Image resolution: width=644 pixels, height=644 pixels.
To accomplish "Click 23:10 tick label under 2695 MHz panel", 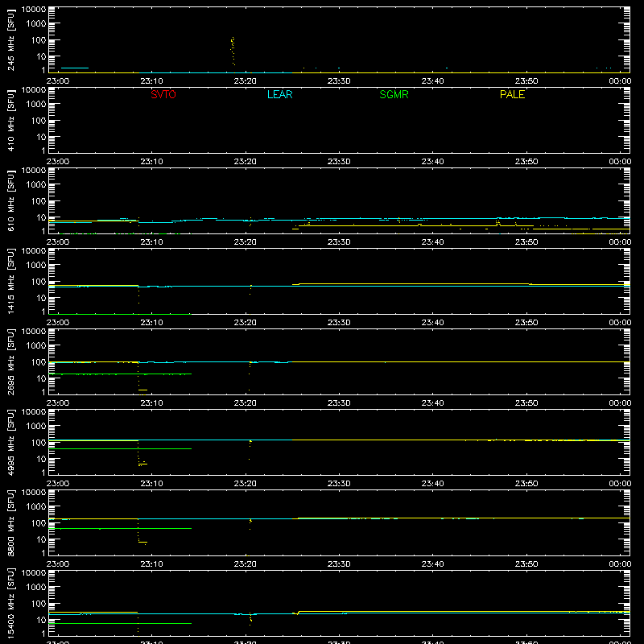I will coord(151,403).
